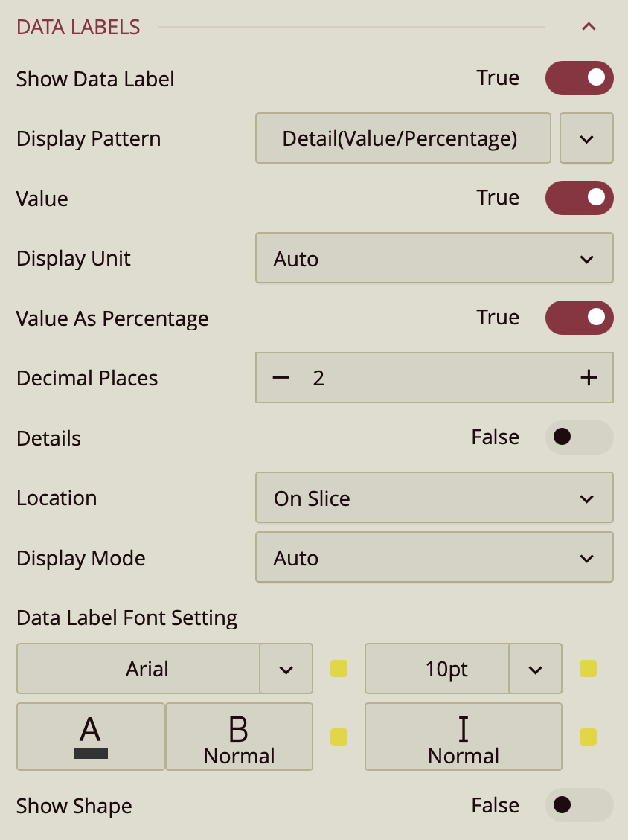Collapse the Data Labels section
Screen dimensions: 628x840
pyautogui.click(x=589, y=27)
